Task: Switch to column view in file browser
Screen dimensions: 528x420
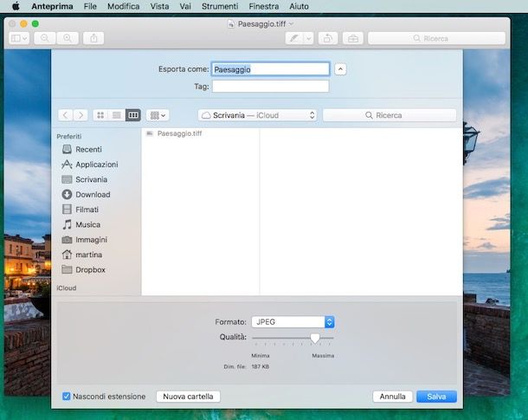Action: tap(133, 115)
